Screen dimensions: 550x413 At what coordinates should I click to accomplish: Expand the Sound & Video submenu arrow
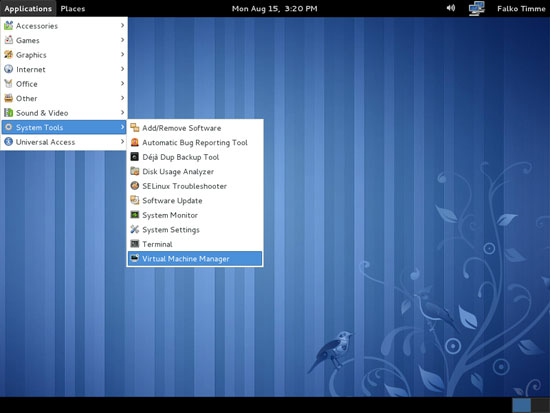tap(122, 112)
